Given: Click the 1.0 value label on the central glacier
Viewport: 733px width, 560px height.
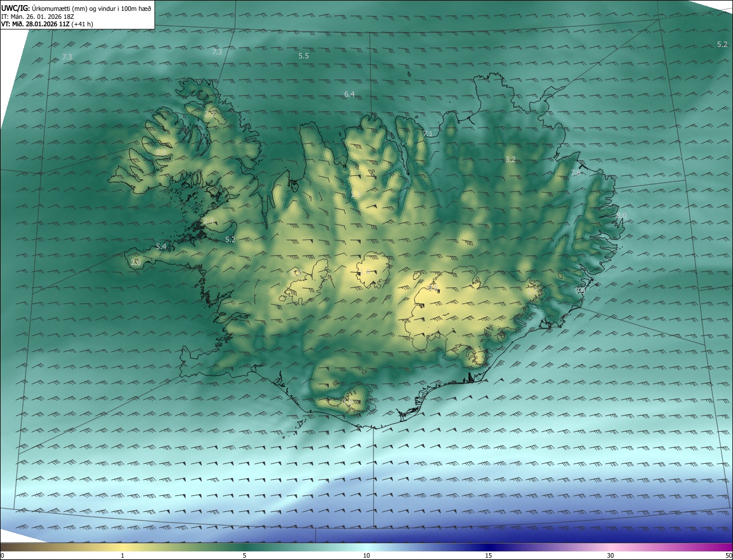Looking at the screenshot, I should (x=364, y=271).
